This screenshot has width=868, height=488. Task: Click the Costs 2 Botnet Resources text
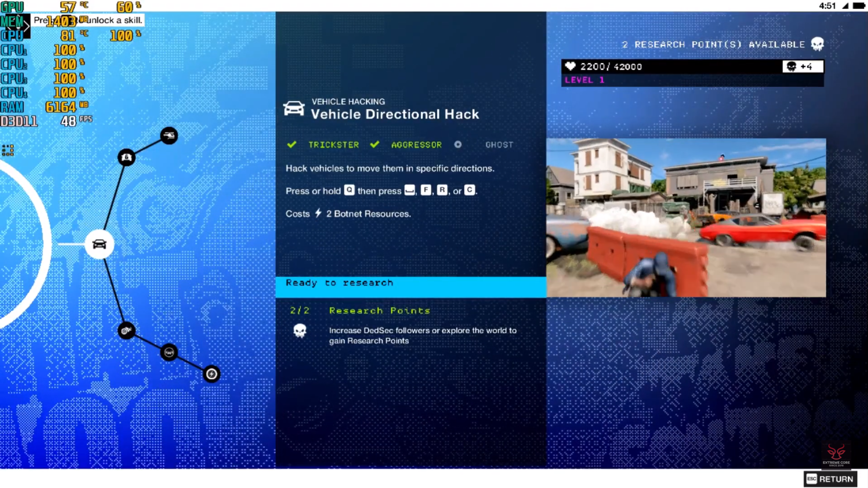348,214
